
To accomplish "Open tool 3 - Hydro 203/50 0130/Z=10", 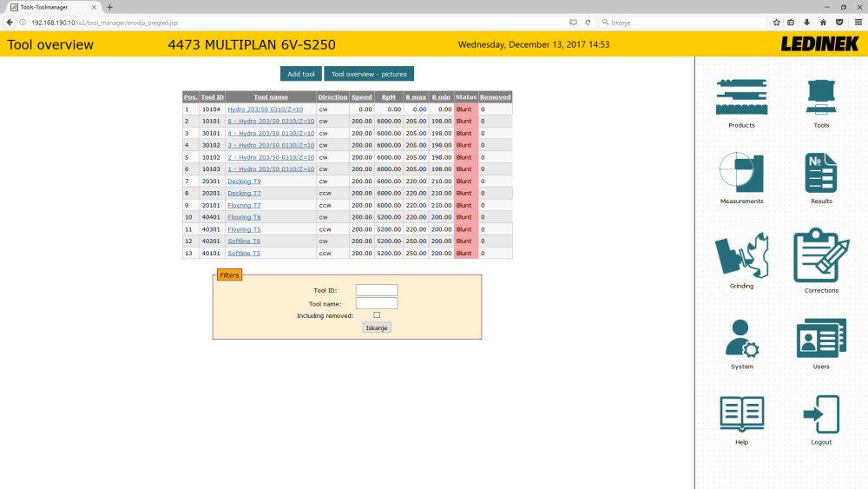I will [271, 145].
